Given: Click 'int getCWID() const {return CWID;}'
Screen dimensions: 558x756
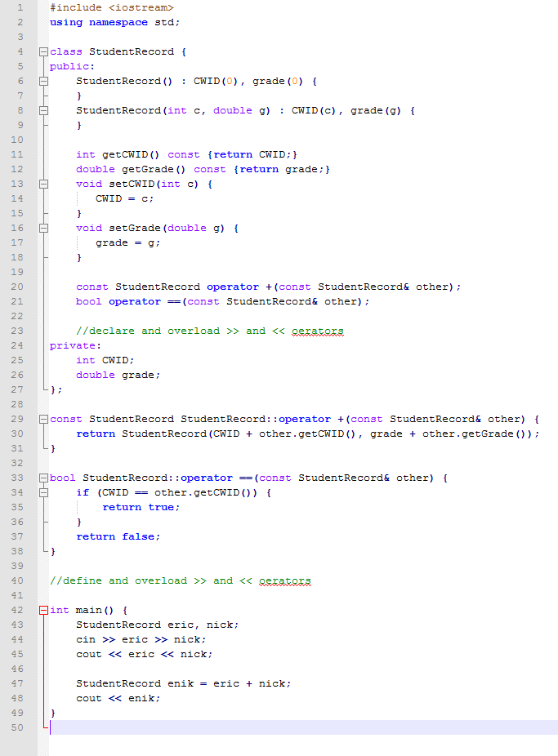Looking at the screenshot, I should click(x=186, y=155).
